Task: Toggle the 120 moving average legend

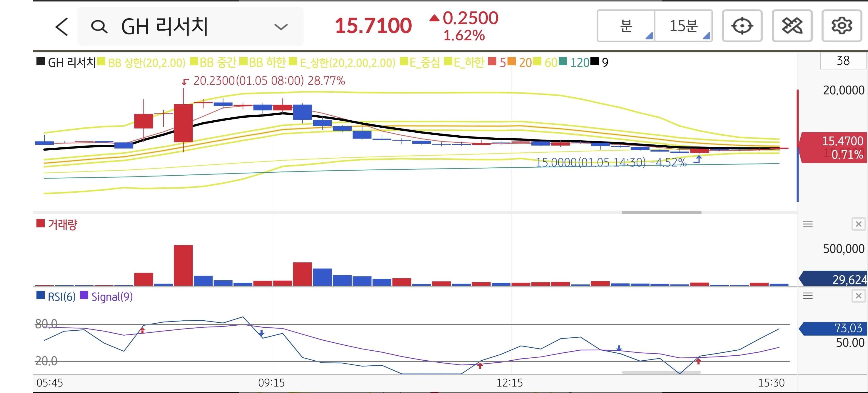Action: pyautogui.click(x=579, y=63)
